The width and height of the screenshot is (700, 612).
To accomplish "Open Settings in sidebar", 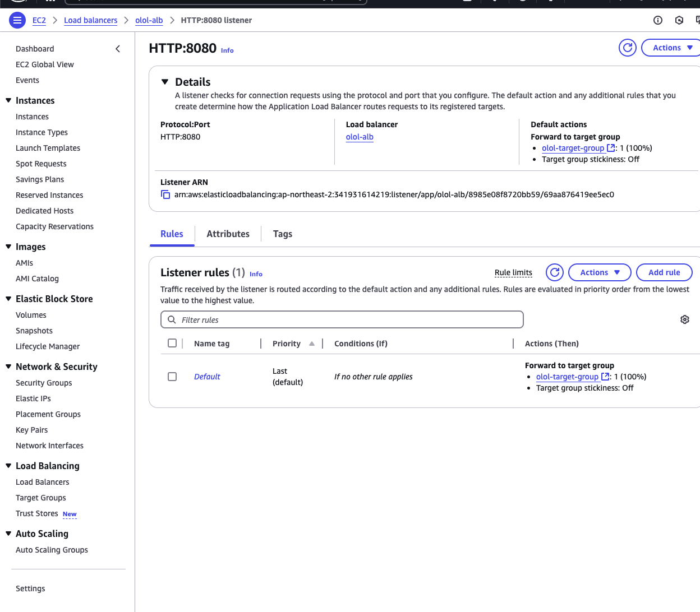I will 30,588.
